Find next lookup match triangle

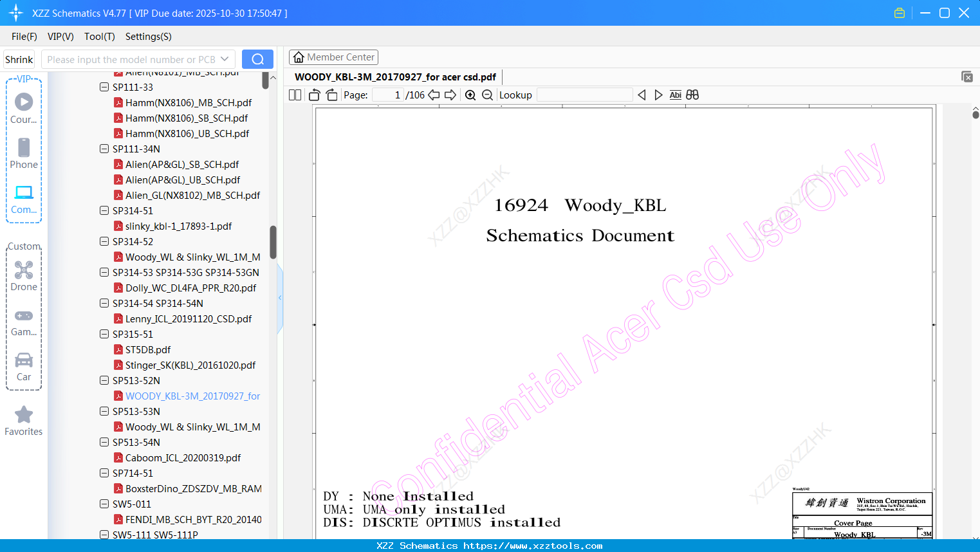click(x=658, y=95)
